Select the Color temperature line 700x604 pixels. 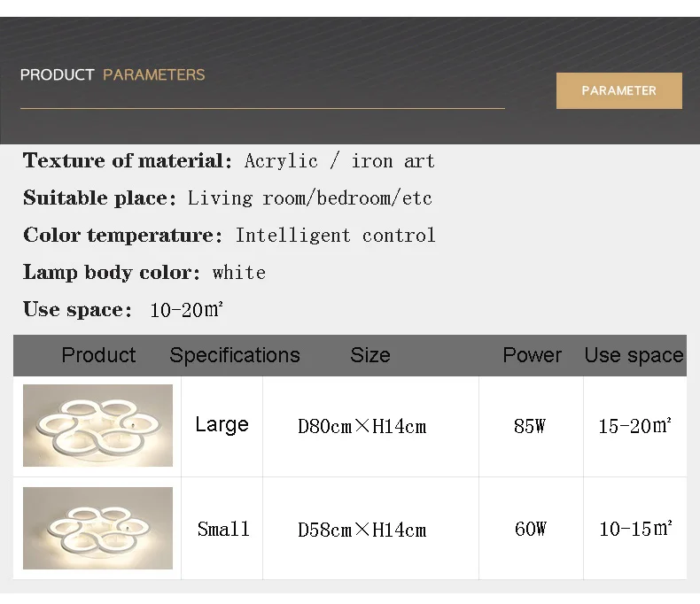click(229, 235)
